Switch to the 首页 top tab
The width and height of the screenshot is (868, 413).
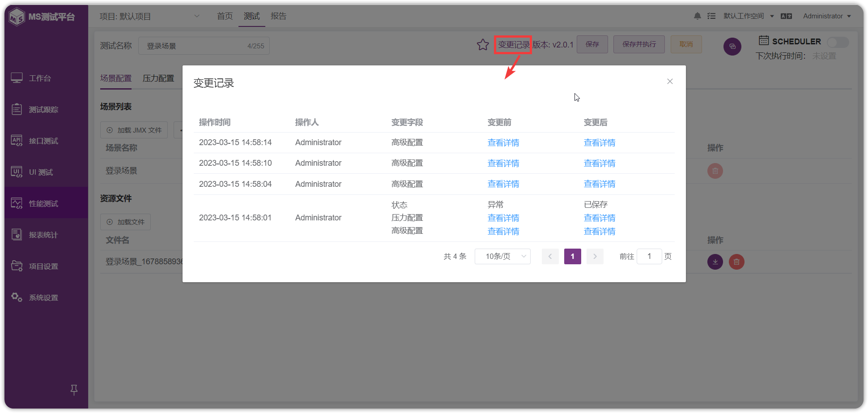click(x=225, y=16)
